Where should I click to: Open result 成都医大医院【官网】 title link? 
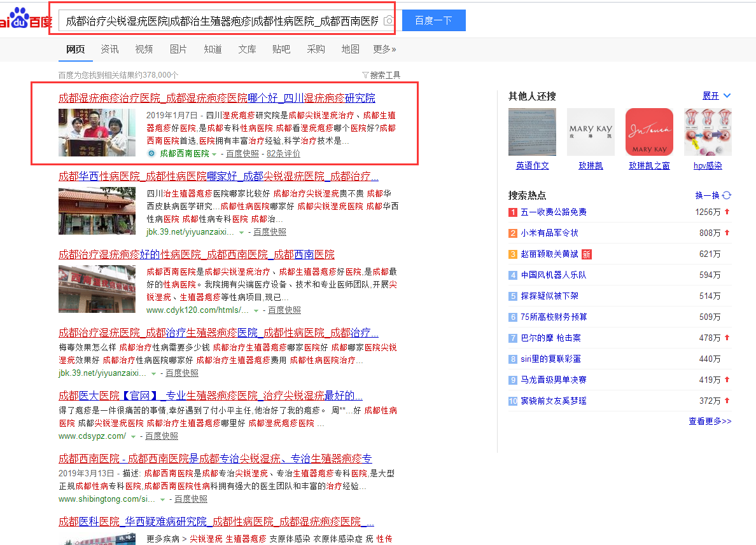(x=210, y=396)
